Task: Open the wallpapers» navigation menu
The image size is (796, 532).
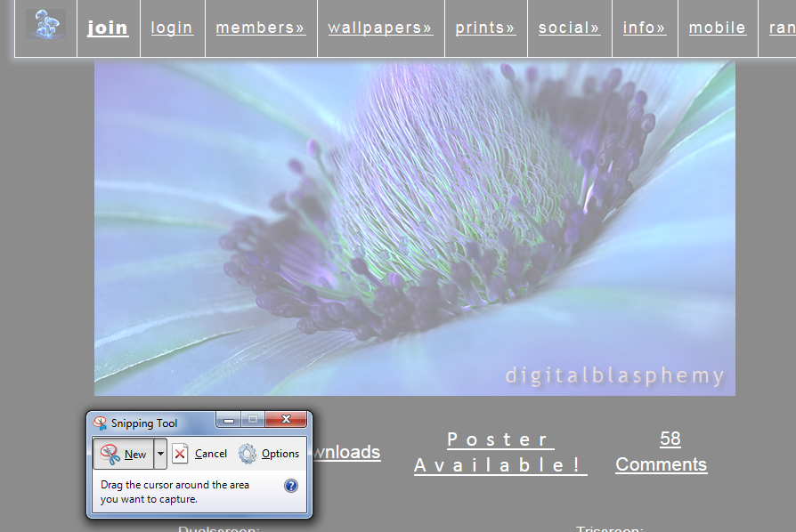Action: (380, 28)
